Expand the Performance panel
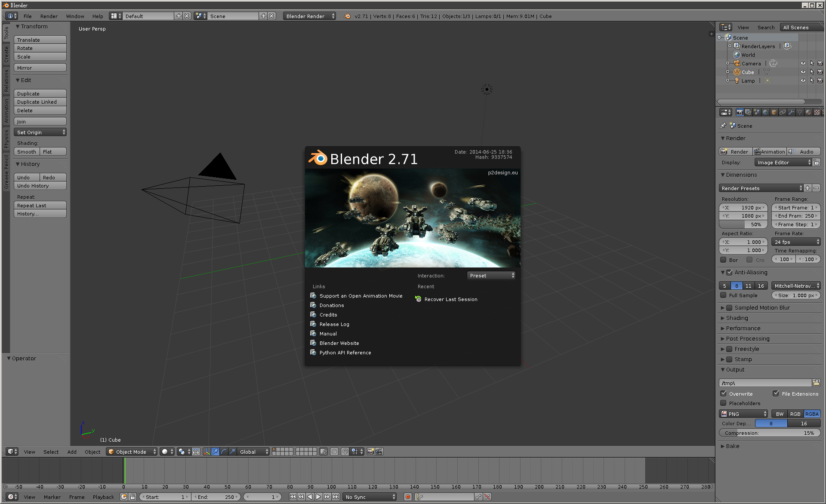This screenshot has height=504, width=826. click(743, 328)
